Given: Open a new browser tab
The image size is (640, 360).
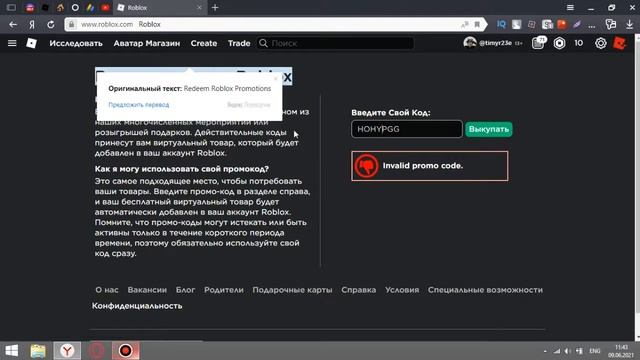Looking at the screenshot, I should 215,8.
